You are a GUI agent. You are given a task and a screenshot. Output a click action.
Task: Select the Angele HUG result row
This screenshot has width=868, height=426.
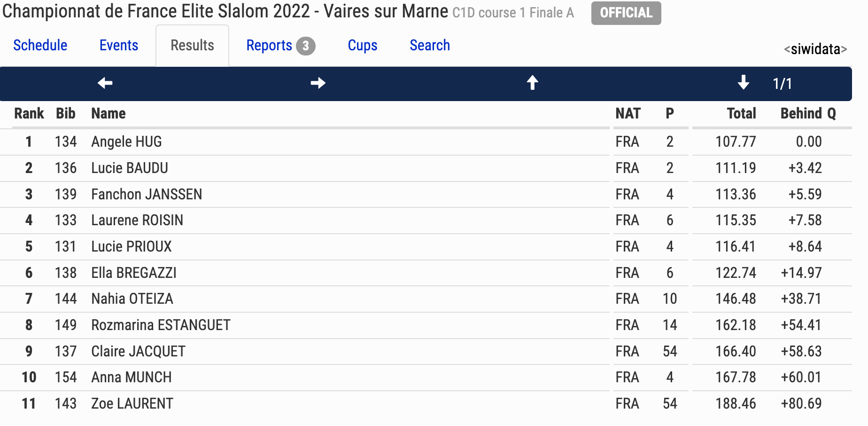(426, 142)
